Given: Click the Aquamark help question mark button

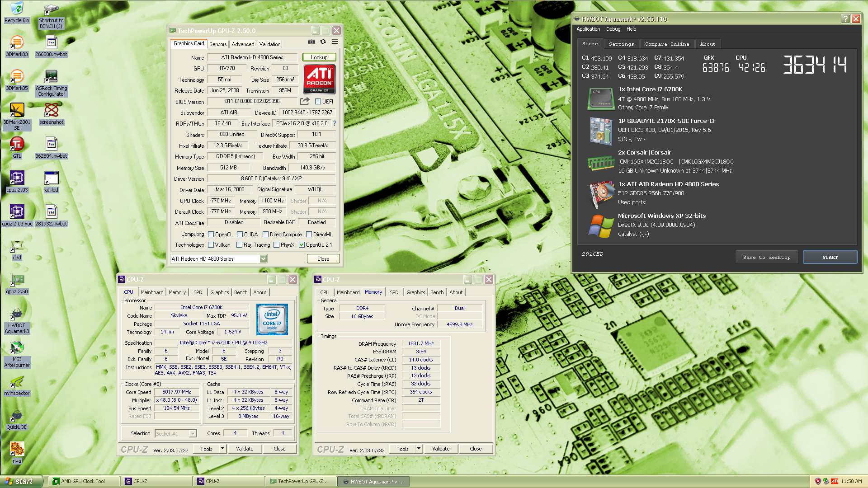Looking at the screenshot, I should tap(845, 19).
